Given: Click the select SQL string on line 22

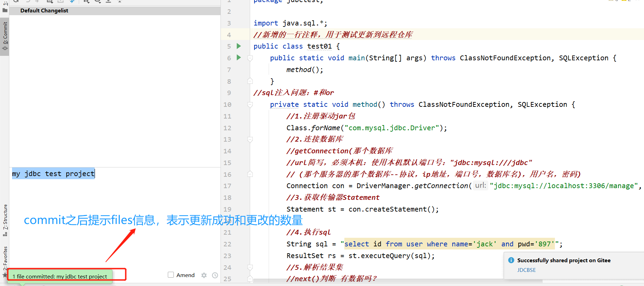Looking at the screenshot, I should (x=450, y=244).
